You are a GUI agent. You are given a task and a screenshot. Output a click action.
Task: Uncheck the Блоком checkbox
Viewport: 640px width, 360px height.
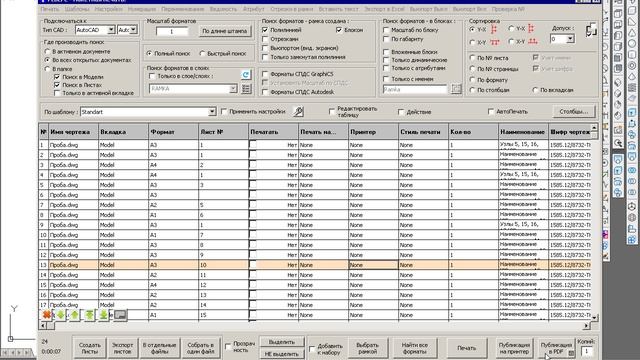[339, 30]
